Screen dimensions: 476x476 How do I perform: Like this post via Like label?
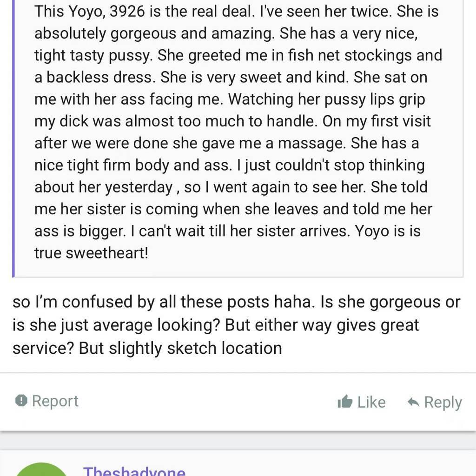(x=371, y=402)
